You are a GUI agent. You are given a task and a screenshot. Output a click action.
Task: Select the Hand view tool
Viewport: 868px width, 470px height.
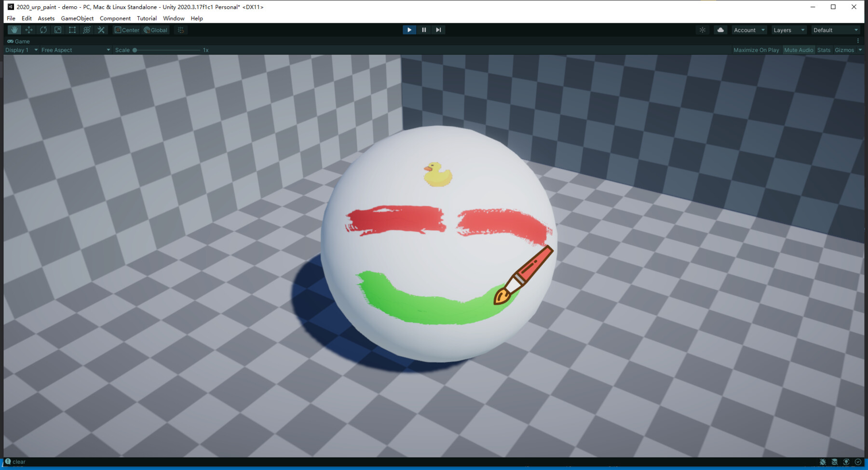(x=14, y=29)
